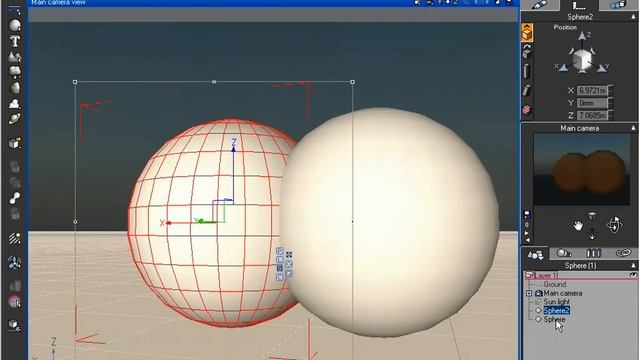Click the Z position input field
The width and height of the screenshot is (640, 360).
pos(592,116)
